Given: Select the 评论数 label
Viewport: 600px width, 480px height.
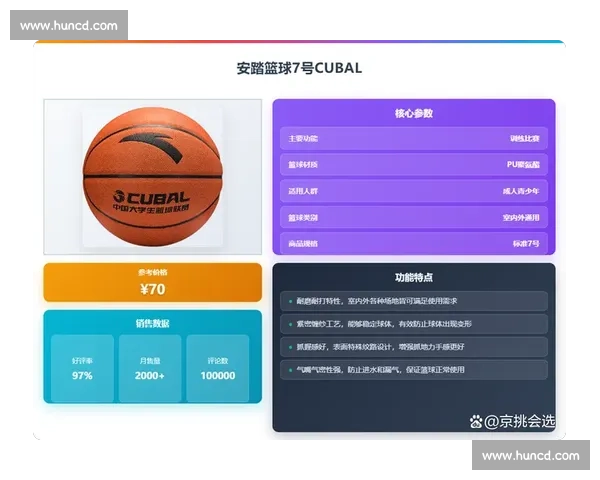Looking at the screenshot, I should [218, 361].
